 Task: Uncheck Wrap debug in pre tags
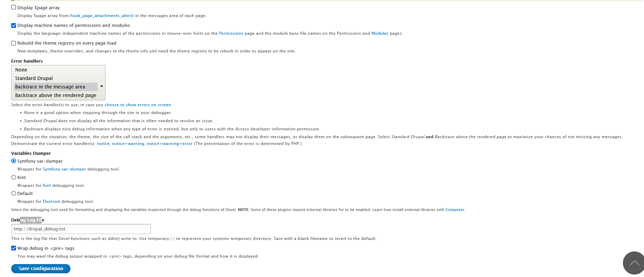(x=14, y=248)
